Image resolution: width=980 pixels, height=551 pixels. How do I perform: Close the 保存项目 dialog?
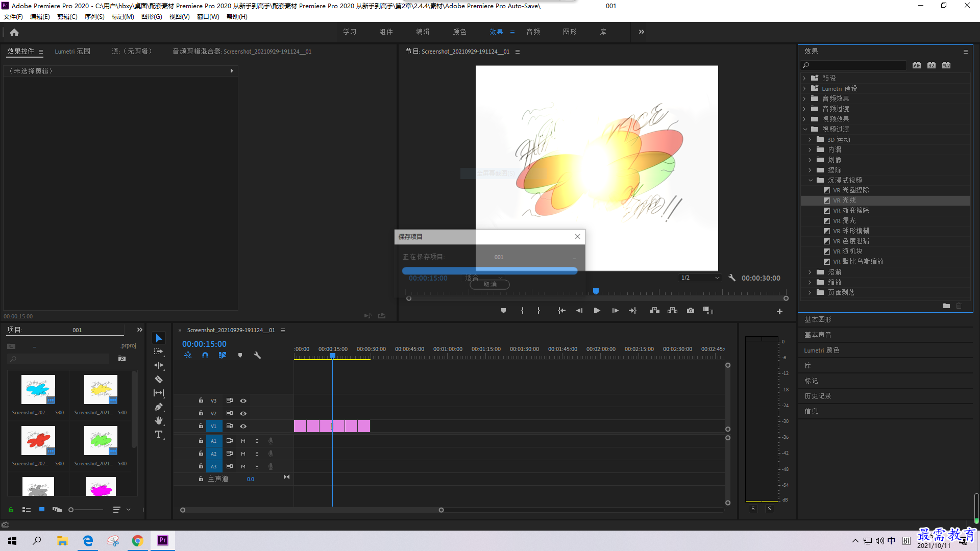point(577,237)
